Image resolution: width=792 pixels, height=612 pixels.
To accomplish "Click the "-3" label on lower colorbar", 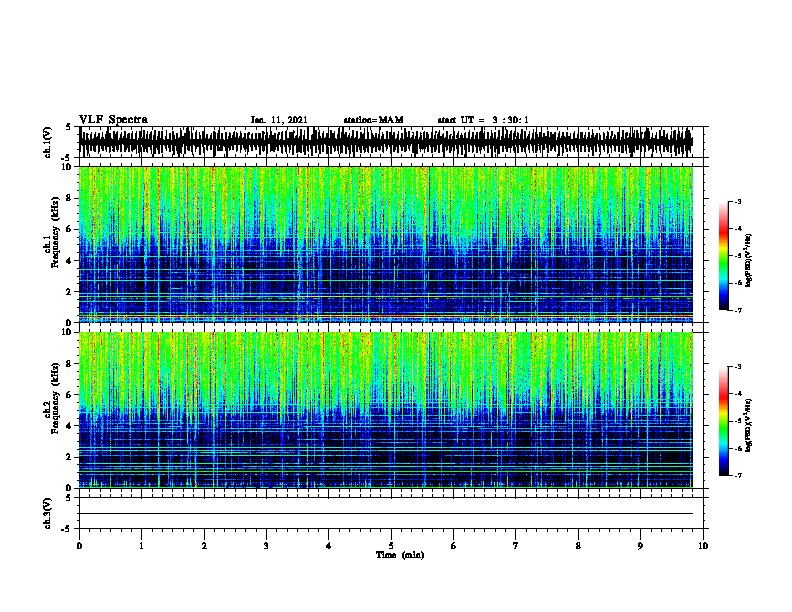I will coord(737,367).
